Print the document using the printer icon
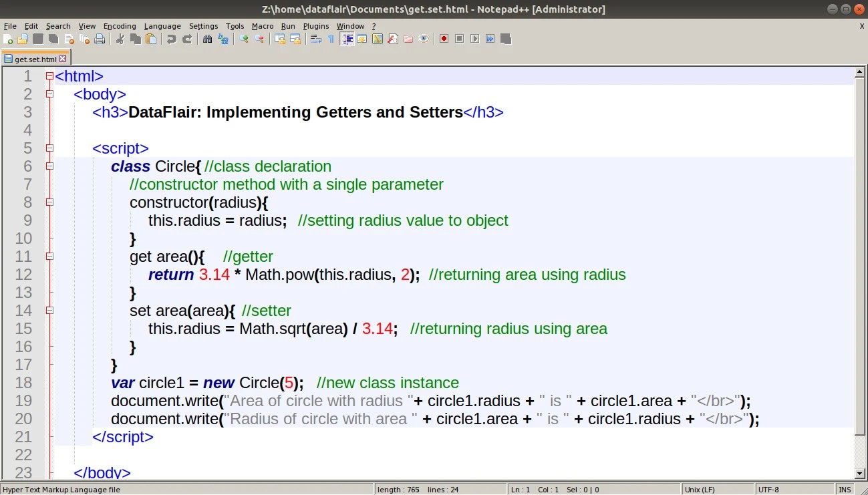Screen dimensions: 868x495 [100, 39]
